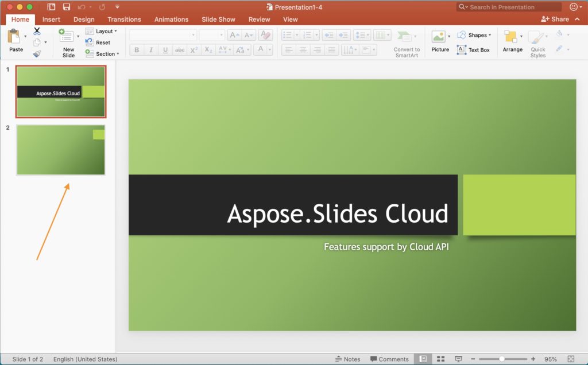This screenshot has height=365, width=588.
Task: Click the Save icon in title bar
Action: pos(67,7)
